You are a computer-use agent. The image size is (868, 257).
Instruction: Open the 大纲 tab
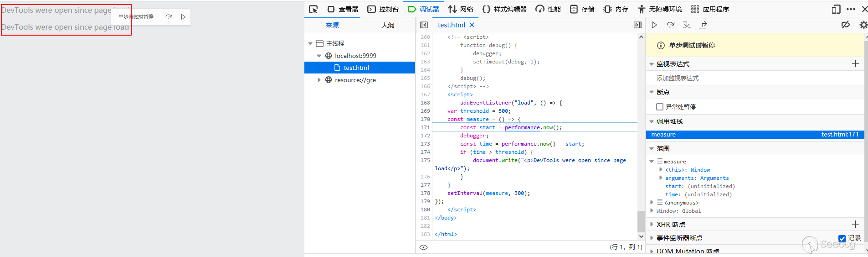(388, 25)
